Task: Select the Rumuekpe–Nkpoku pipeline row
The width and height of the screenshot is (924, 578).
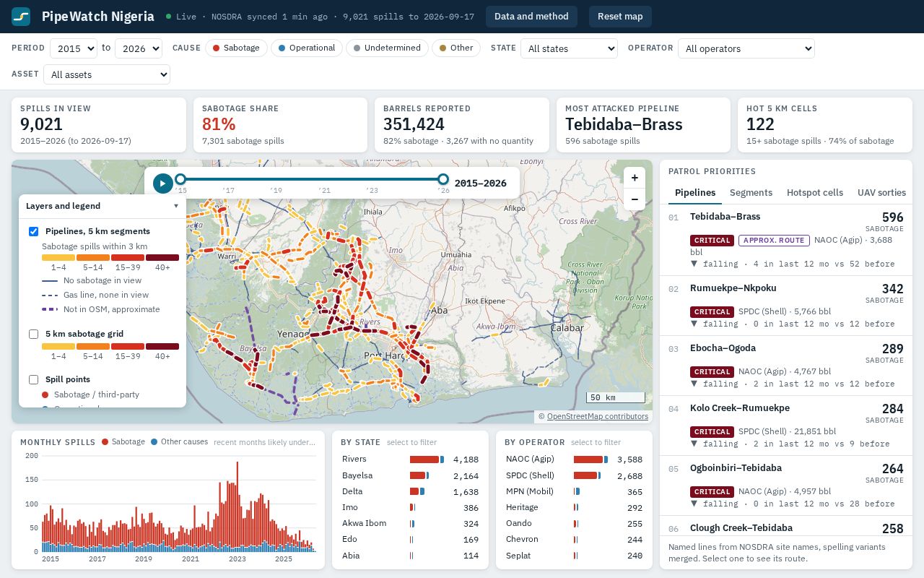Action: 786,306
